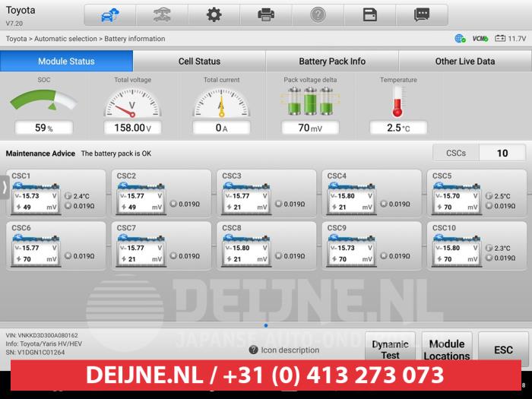Open the message feedback icon
532x399 pixels.
422,14
